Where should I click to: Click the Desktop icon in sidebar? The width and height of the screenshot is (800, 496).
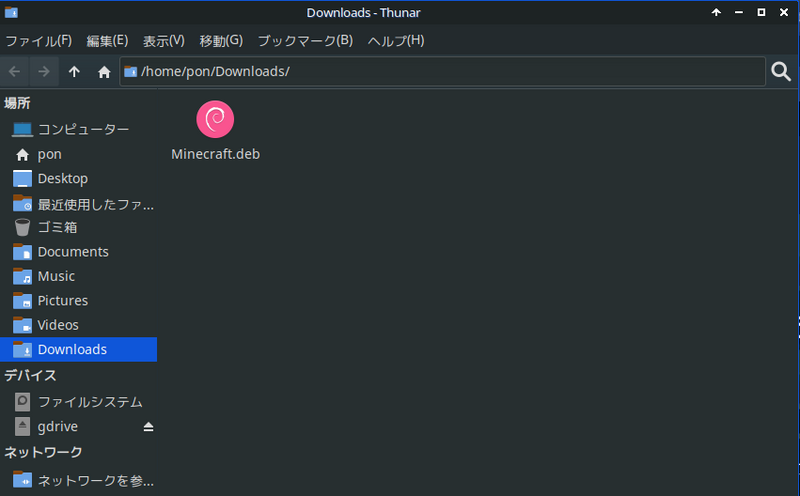22,179
